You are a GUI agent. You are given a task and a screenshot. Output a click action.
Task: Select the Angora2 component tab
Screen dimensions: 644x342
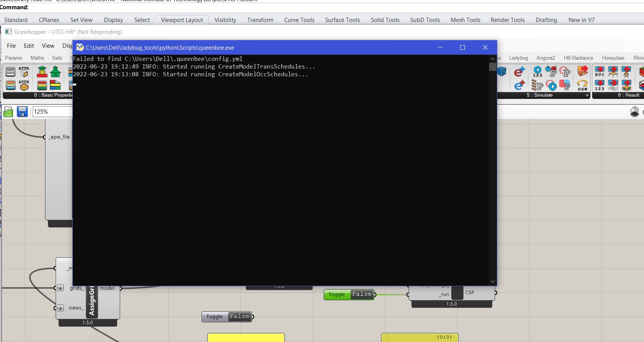546,58
